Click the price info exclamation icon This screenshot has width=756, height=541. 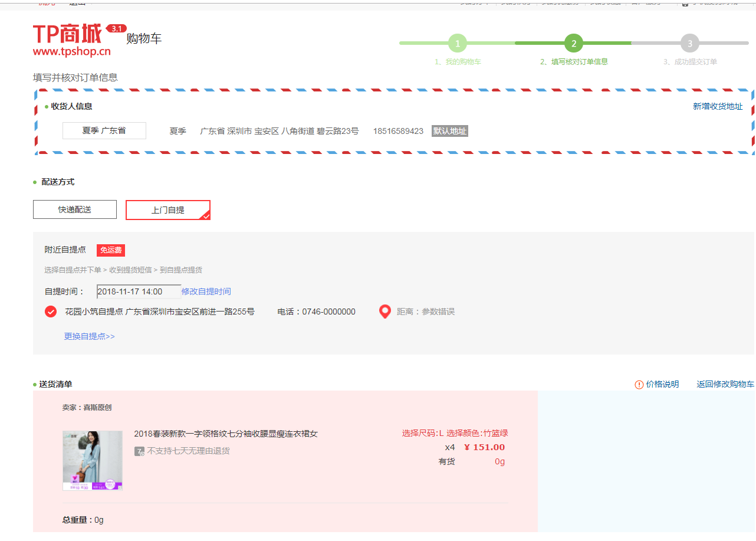coord(639,385)
